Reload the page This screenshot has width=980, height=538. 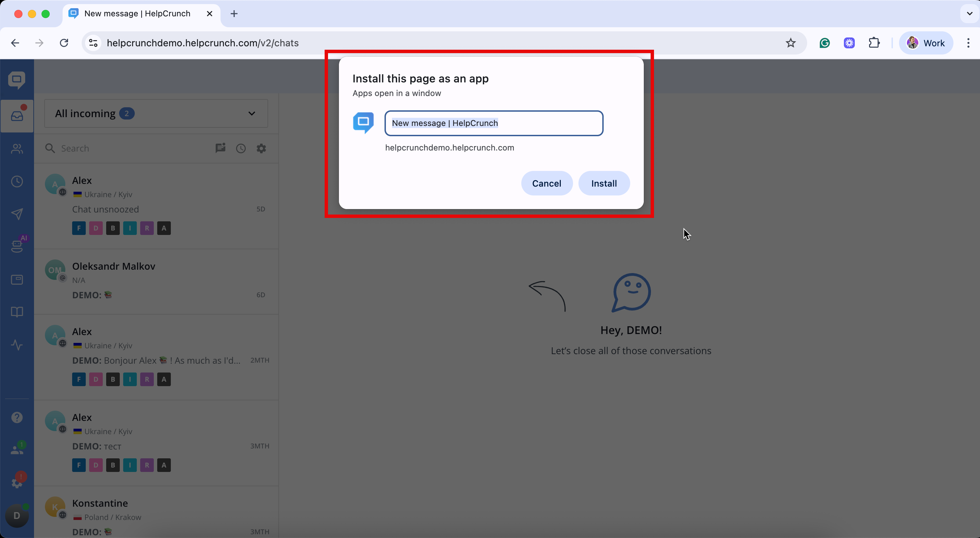(64, 43)
